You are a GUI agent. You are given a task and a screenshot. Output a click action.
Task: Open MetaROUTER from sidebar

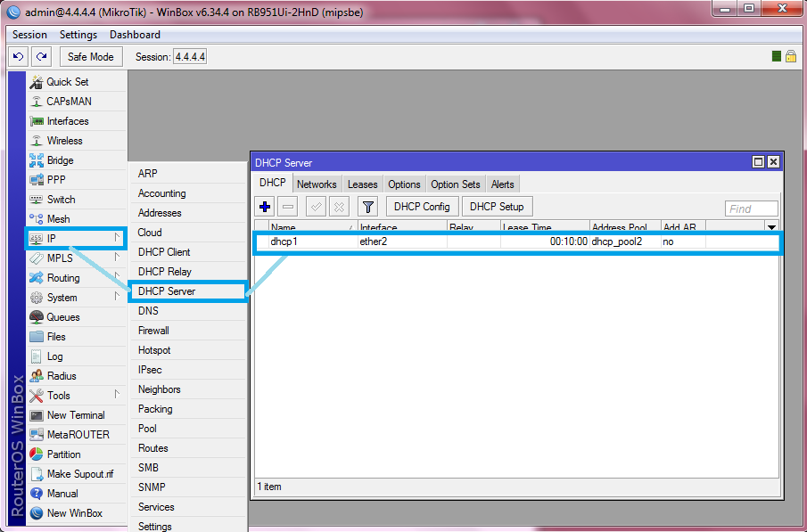(76, 435)
